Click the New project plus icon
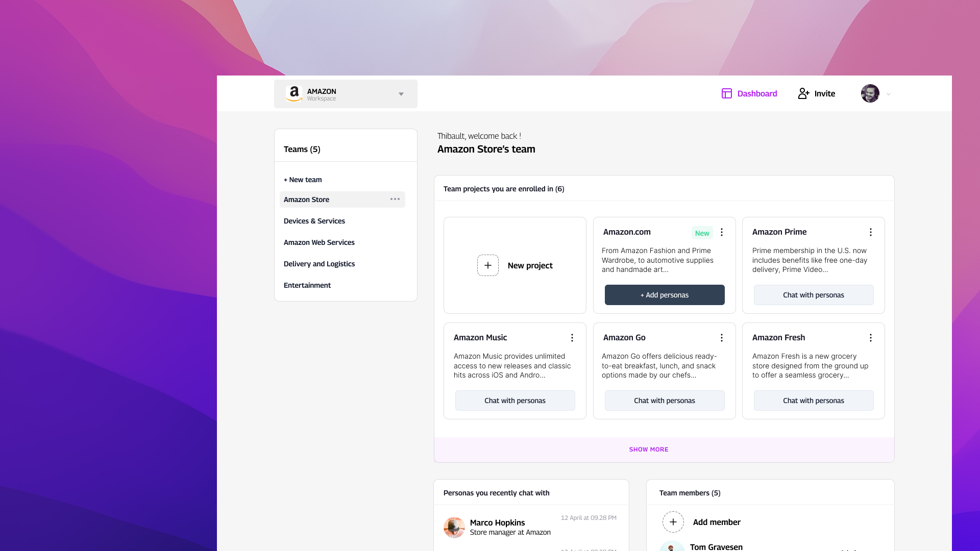The height and width of the screenshot is (551, 980). (488, 265)
